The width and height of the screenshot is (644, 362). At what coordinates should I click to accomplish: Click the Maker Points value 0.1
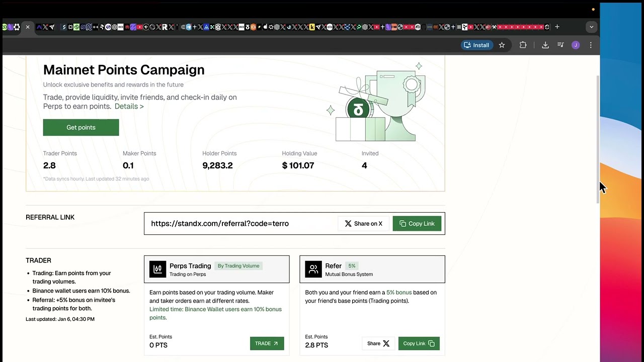128,165
